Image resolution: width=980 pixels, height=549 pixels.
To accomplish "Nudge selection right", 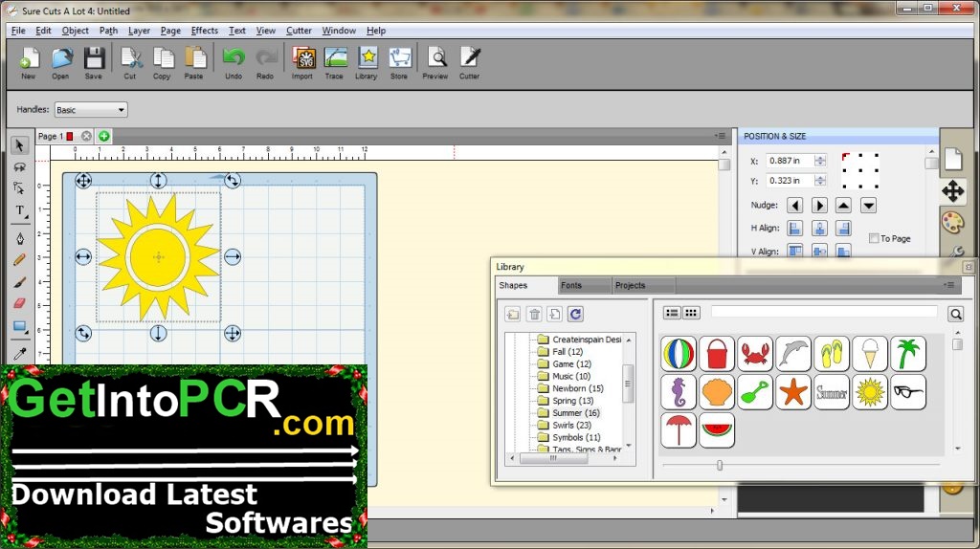I will [819, 206].
